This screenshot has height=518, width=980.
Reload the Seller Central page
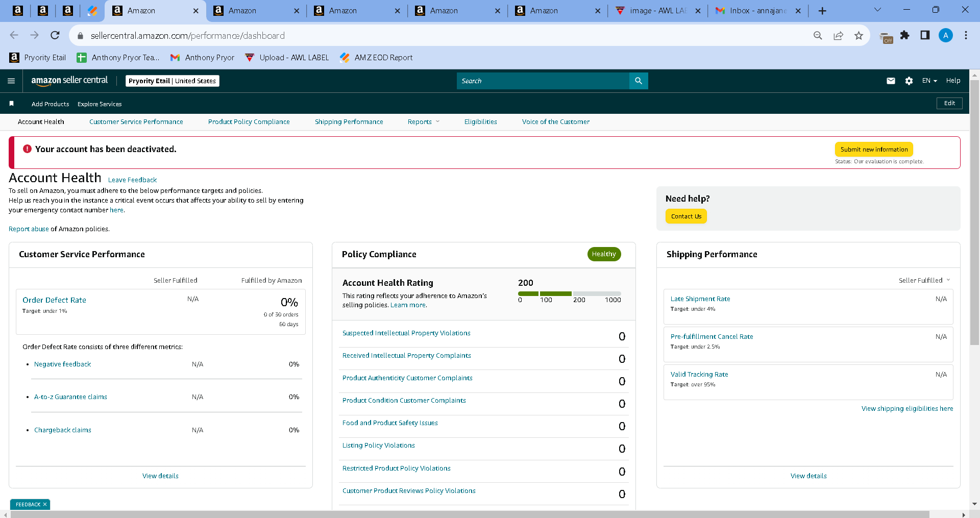click(55, 35)
